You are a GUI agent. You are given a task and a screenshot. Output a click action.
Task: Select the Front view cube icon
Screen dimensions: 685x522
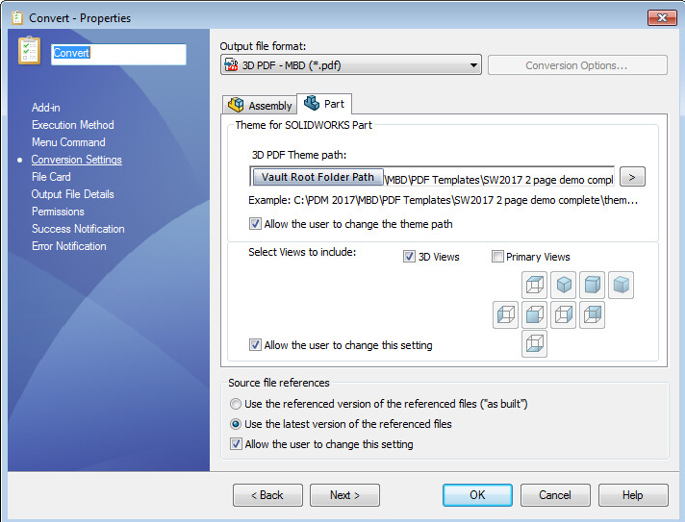534,315
